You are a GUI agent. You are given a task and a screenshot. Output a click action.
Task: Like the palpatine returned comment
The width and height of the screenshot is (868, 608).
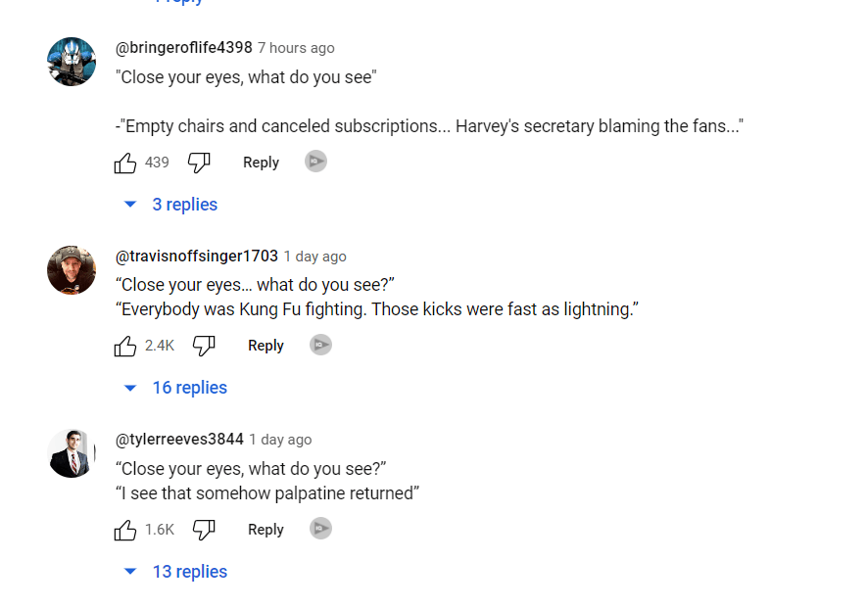(125, 530)
